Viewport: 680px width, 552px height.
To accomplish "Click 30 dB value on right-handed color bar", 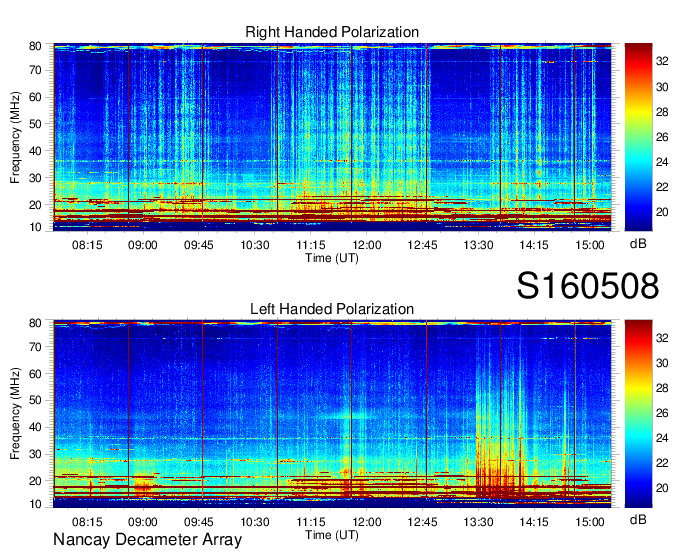I will pyautogui.click(x=662, y=87).
